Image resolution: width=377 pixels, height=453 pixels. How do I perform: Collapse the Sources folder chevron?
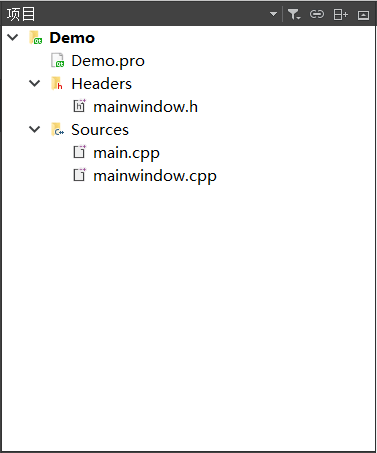point(35,129)
